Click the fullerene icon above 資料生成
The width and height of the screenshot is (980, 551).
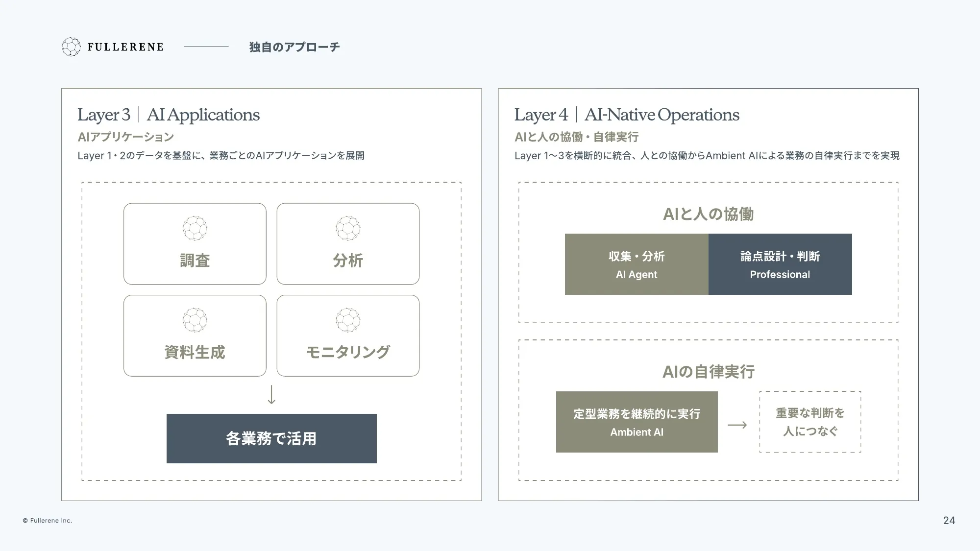[x=195, y=320]
